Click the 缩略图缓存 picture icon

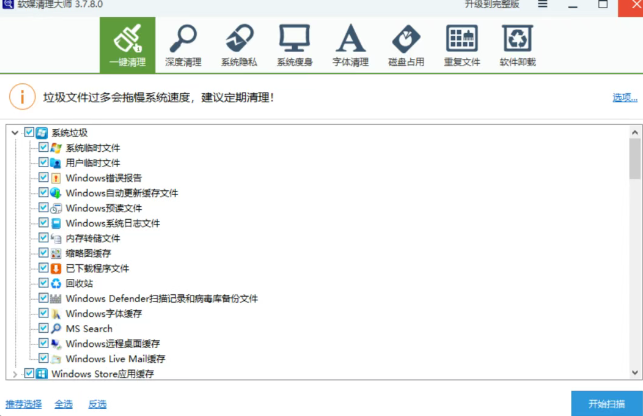click(56, 253)
